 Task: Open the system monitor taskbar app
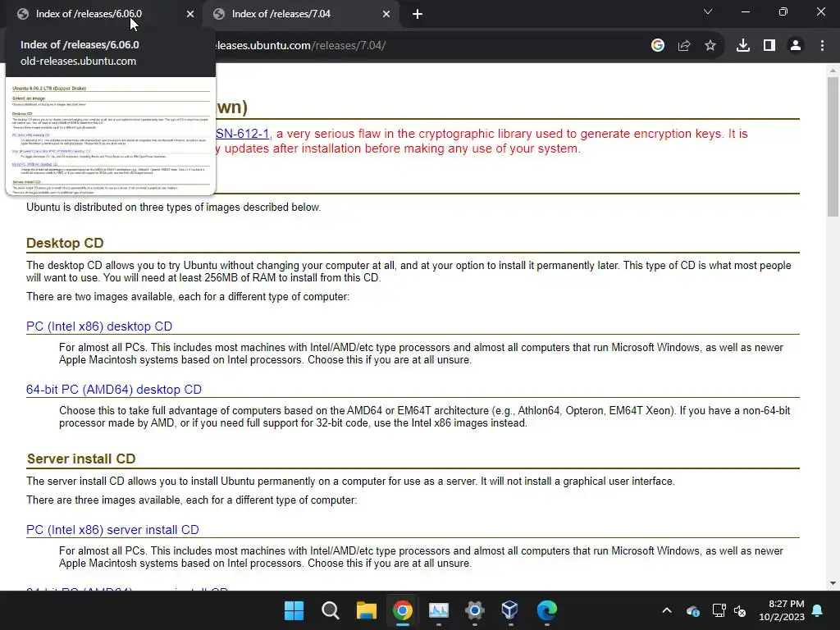pyautogui.click(x=439, y=610)
